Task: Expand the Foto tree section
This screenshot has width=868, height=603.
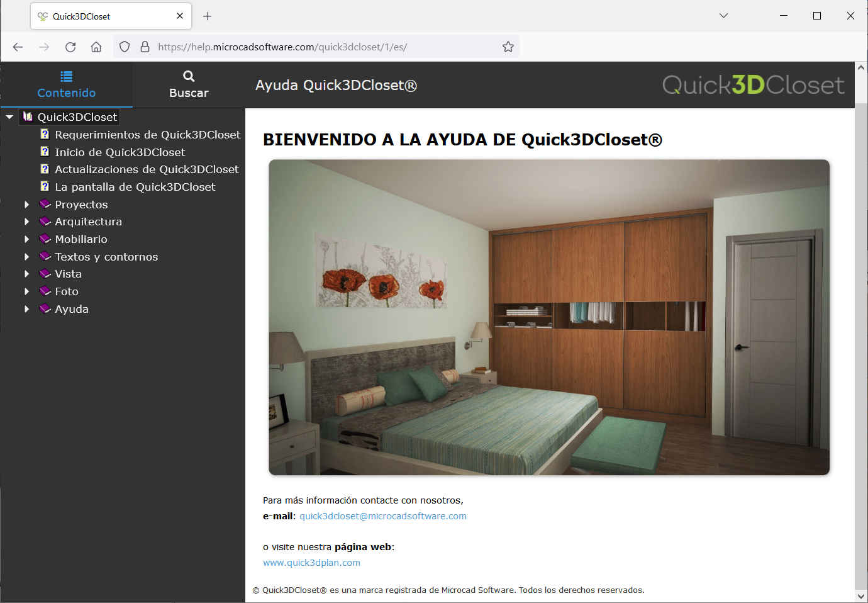Action: click(x=26, y=291)
